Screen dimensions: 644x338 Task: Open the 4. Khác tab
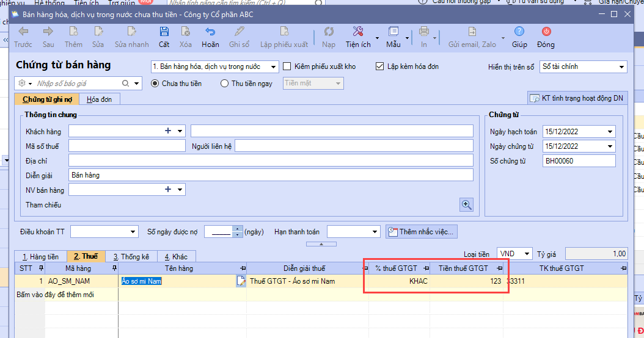pos(176,257)
